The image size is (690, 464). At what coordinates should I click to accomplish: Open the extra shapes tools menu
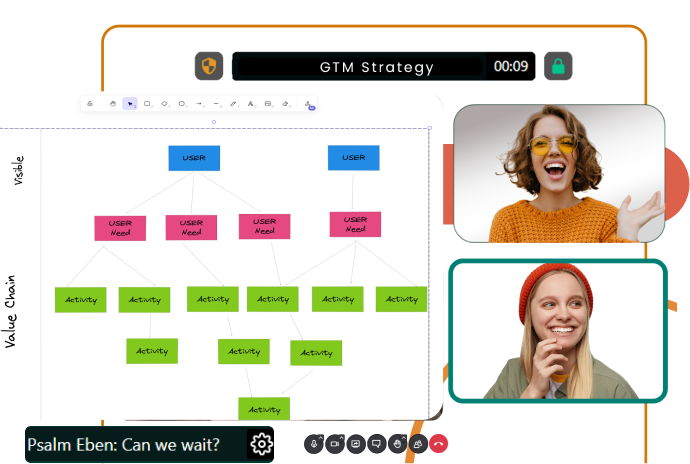tap(308, 104)
